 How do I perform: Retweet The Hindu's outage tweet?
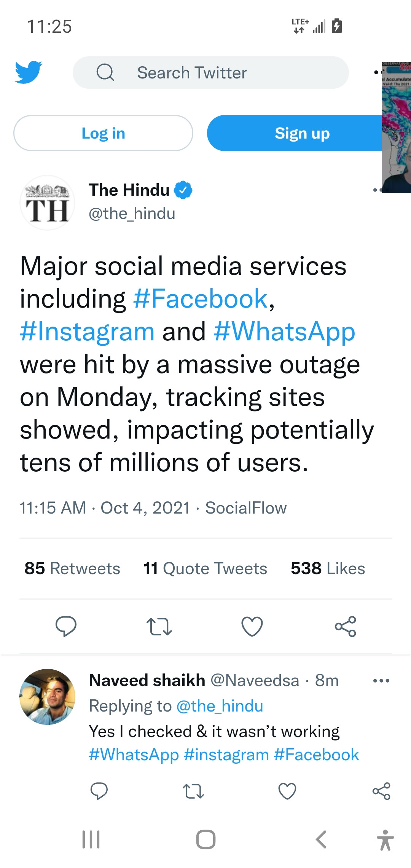click(159, 626)
